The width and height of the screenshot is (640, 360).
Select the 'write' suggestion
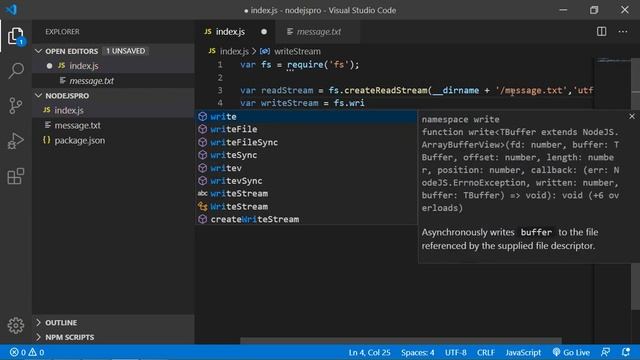(306, 116)
